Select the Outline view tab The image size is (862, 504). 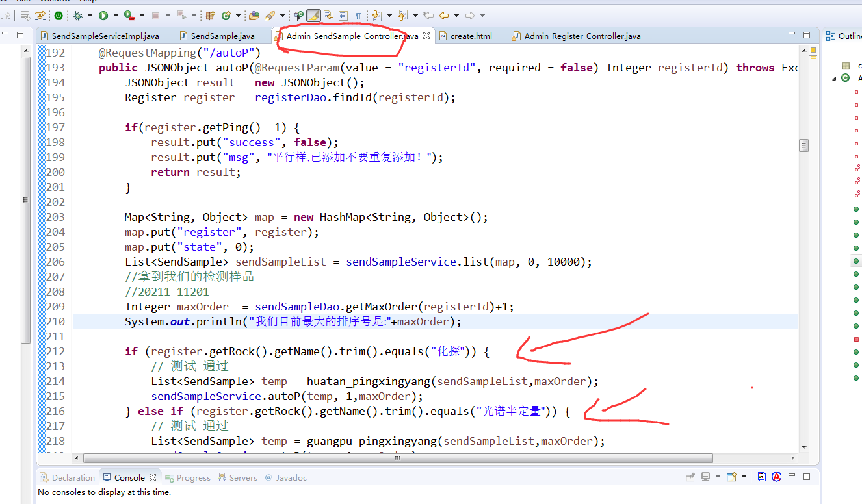click(x=844, y=36)
